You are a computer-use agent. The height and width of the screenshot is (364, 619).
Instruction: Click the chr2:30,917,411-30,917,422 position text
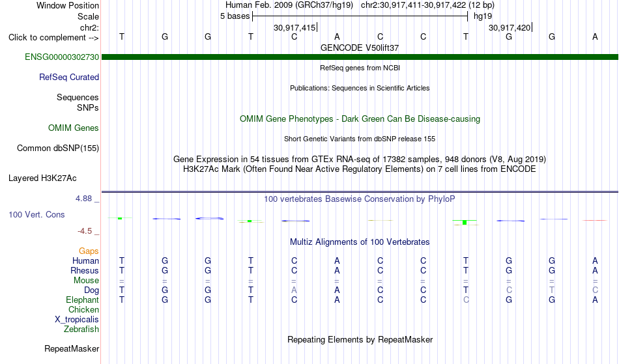tap(427, 5)
